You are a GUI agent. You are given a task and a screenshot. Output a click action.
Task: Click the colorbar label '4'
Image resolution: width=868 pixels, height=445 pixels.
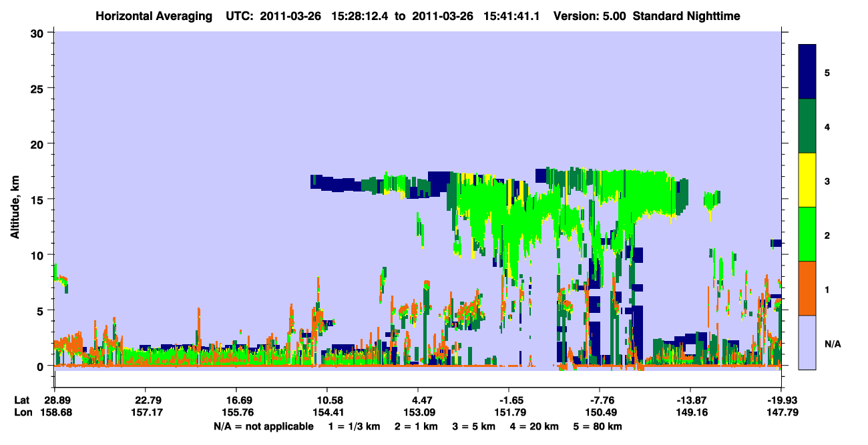point(827,126)
